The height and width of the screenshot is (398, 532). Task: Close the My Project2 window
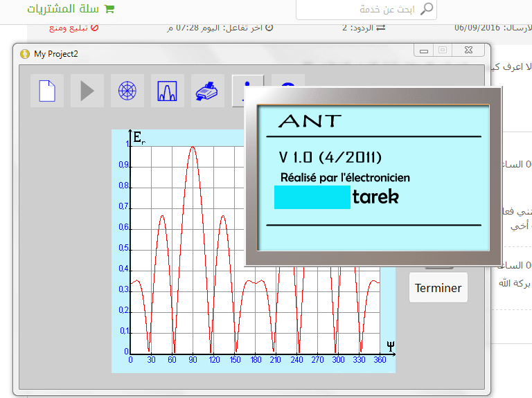tap(470, 50)
